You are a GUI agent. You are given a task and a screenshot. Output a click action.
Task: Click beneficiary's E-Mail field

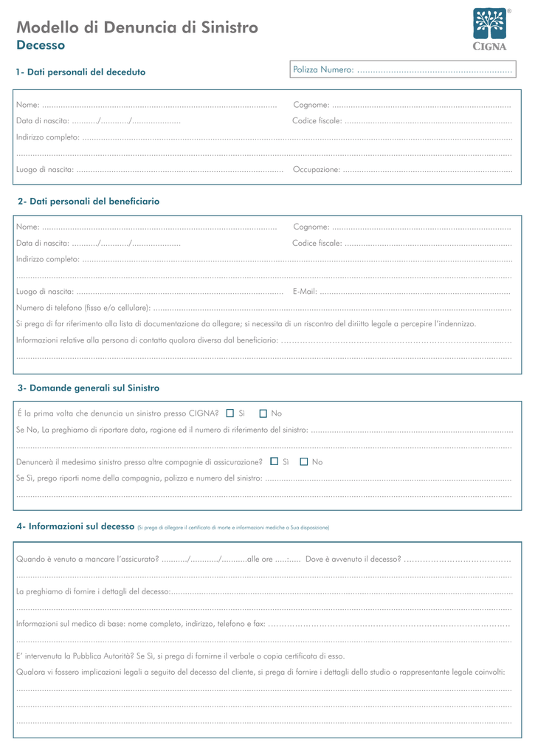click(415, 291)
